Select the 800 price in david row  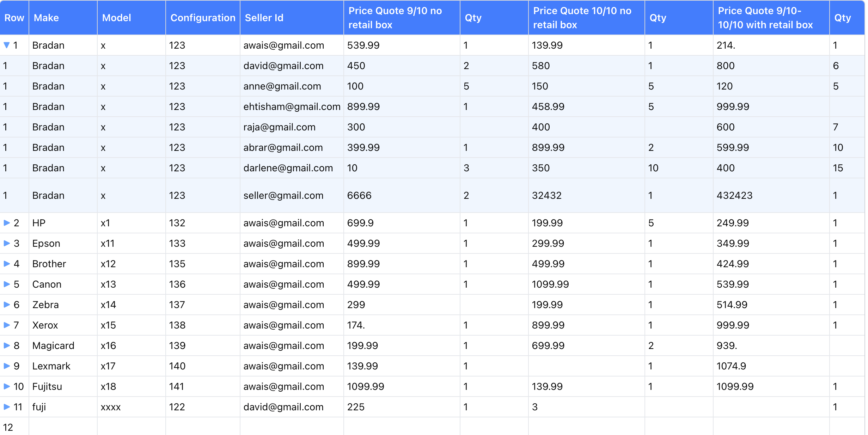point(771,66)
